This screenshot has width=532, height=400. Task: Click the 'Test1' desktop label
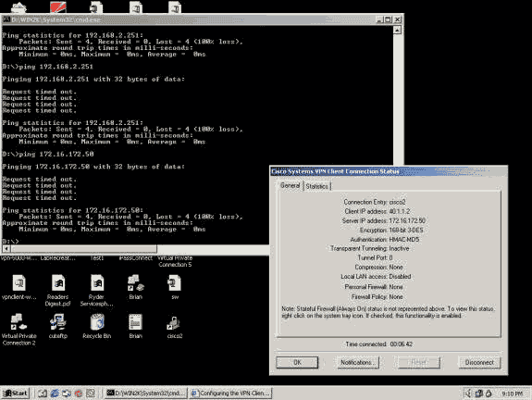[97, 258]
